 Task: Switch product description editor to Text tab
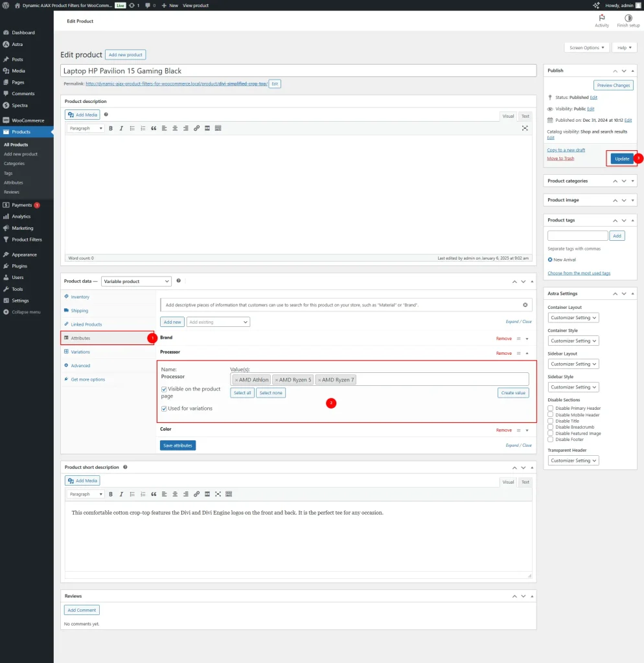(525, 117)
